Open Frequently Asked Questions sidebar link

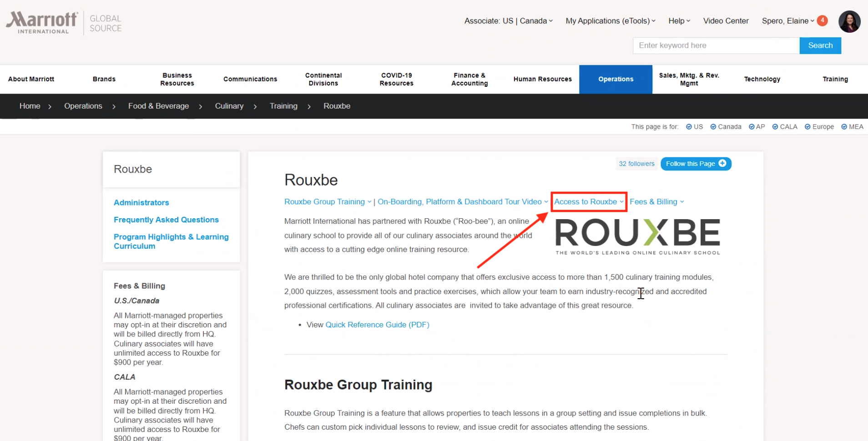[166, 220]
